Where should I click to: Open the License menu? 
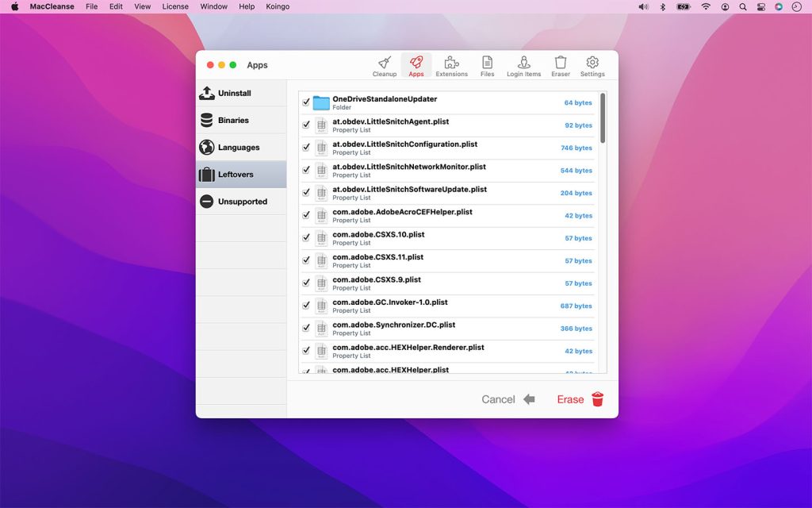tap(175, 6)
